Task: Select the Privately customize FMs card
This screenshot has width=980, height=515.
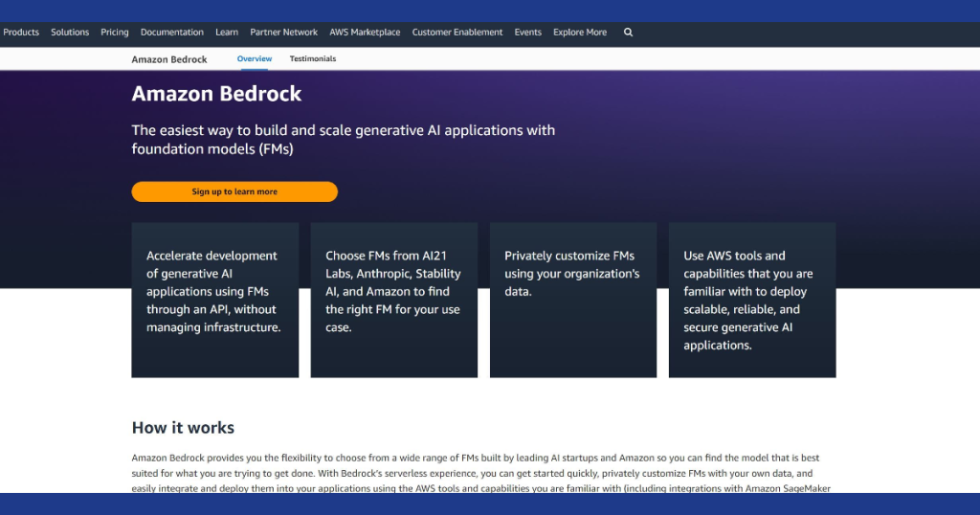Action: tap(573, 300)
